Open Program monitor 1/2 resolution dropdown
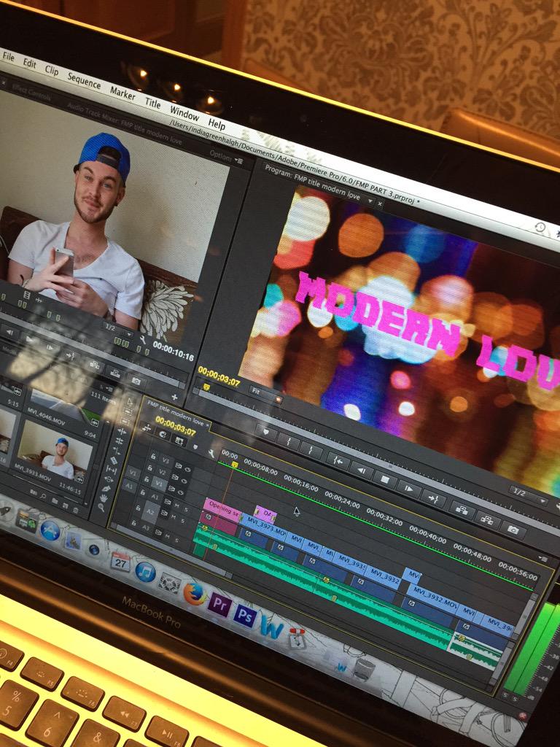Viewport: 560px width, 747px height. (529, 495)
